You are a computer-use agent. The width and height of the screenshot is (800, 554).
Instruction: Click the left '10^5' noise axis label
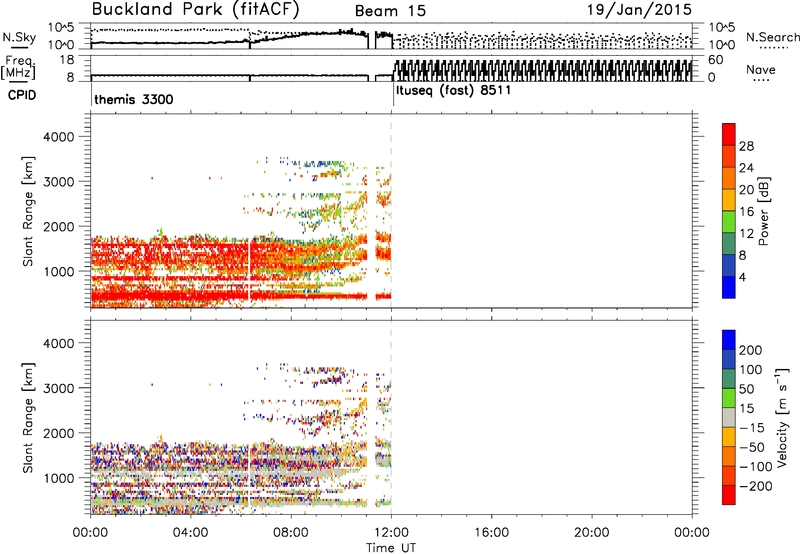tap(61, 28)
